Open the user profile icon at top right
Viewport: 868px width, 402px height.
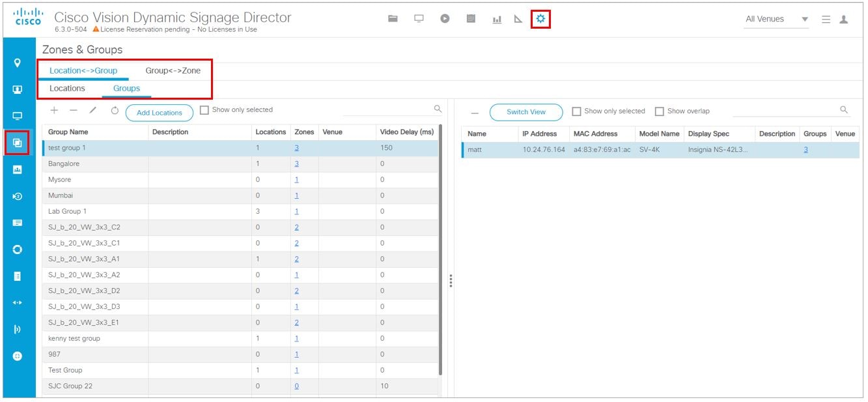pyautogui.click(x=844, y=20)
